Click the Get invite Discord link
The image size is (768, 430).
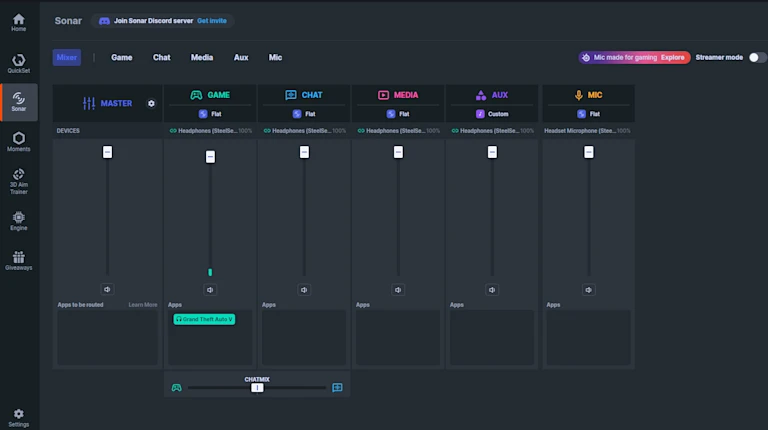tap(212, 21)
